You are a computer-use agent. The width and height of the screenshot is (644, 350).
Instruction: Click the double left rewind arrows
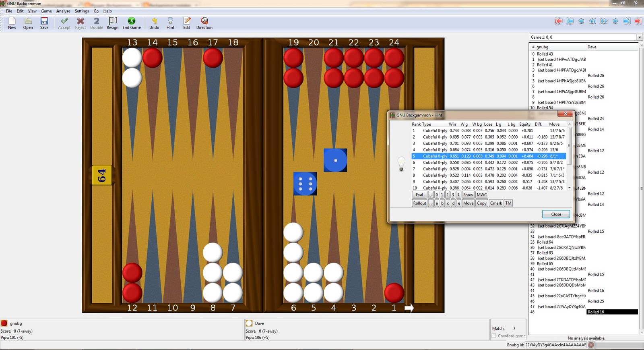point(592,21)
